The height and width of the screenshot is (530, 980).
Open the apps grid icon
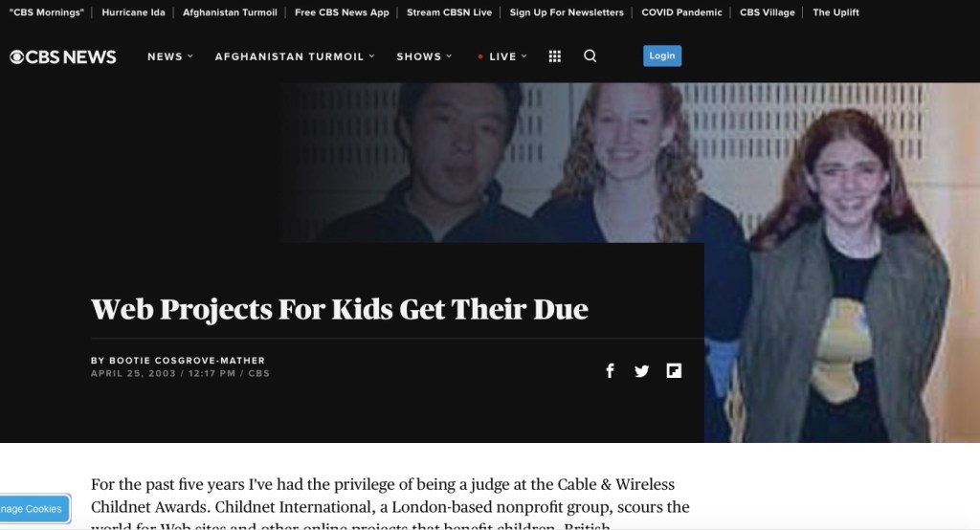554,56
